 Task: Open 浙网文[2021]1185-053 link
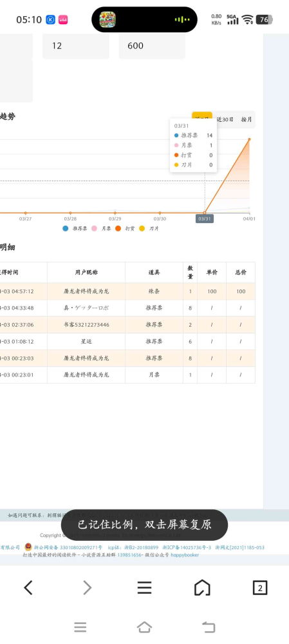(x=240, y=547)
